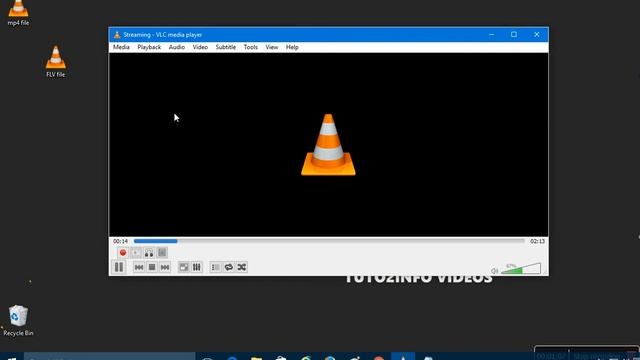Pause playback in VLC
640x360 pixels.
coord(119,267)
